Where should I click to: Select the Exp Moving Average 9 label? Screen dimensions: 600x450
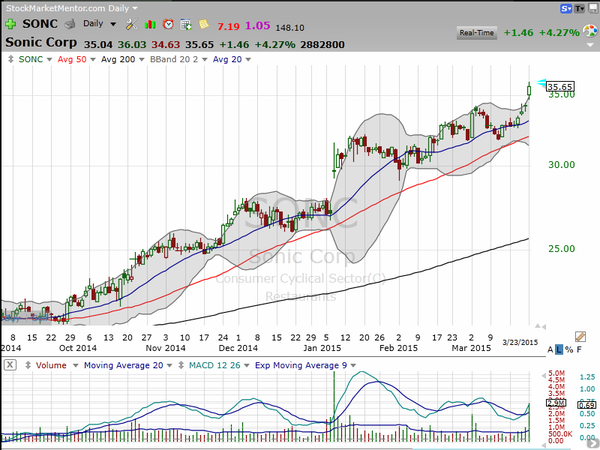point(301,365)
